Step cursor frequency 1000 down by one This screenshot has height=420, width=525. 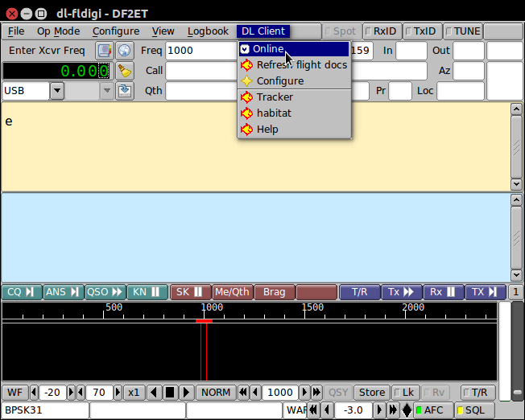coord(255,392)
